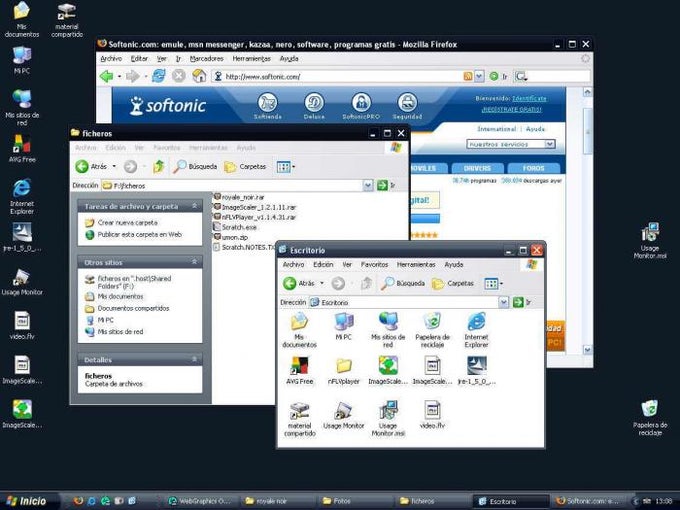The image size is (680, 510).
Task: Select Mi PC icon on desktop
Action: coord(22,60)
